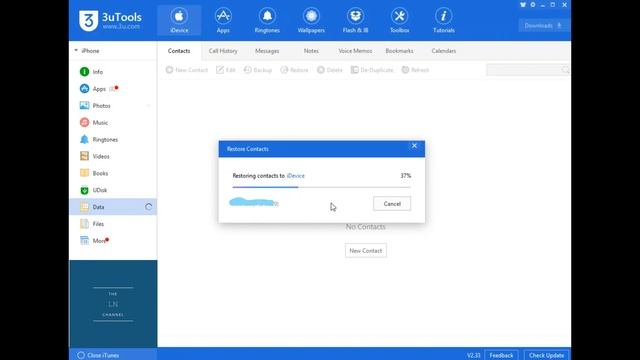Select Music in the sidebar

(113, 122)
